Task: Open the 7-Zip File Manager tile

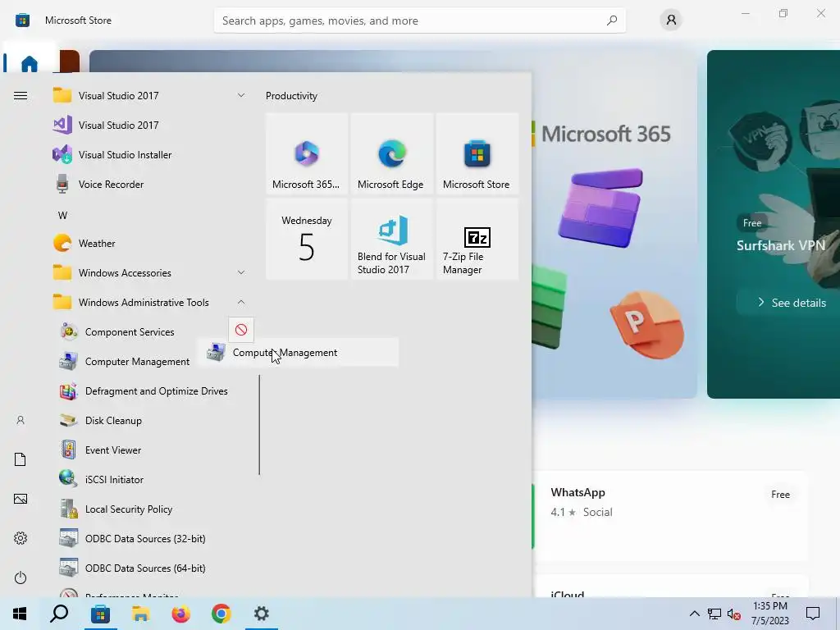Action: pyautogui.click(x=477, y=239)
